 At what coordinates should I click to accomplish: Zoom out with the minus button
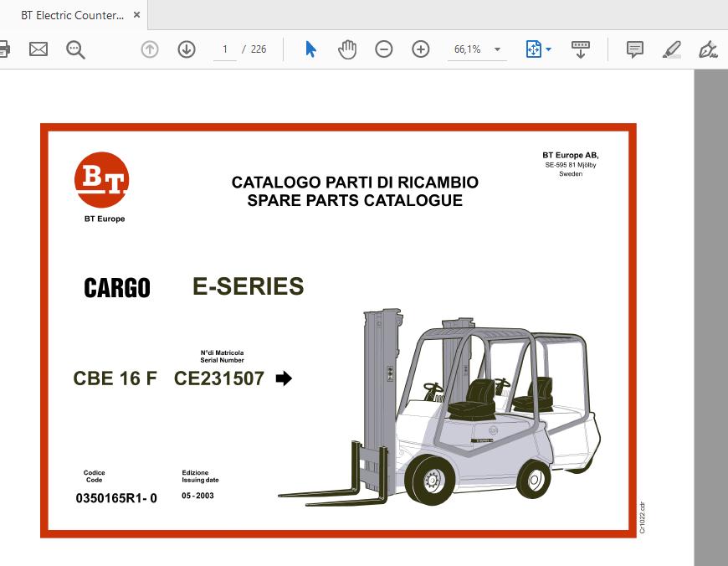[383, 49]
